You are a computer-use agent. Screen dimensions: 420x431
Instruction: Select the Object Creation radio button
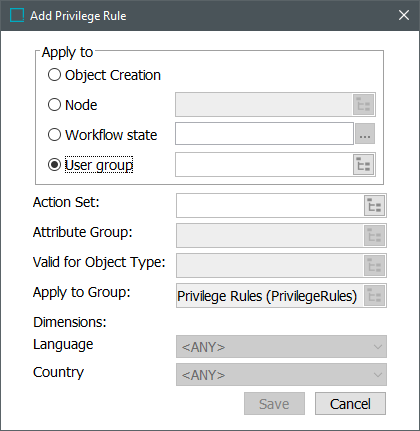54,75
